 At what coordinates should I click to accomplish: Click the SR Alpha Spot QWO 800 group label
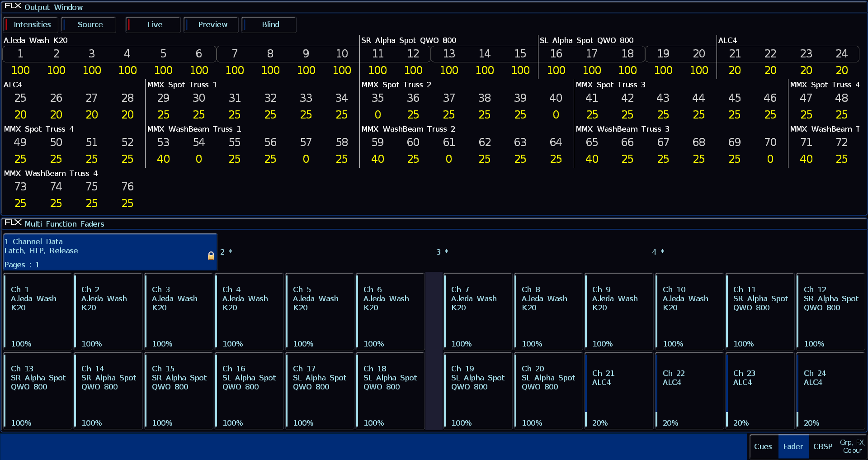409,40
